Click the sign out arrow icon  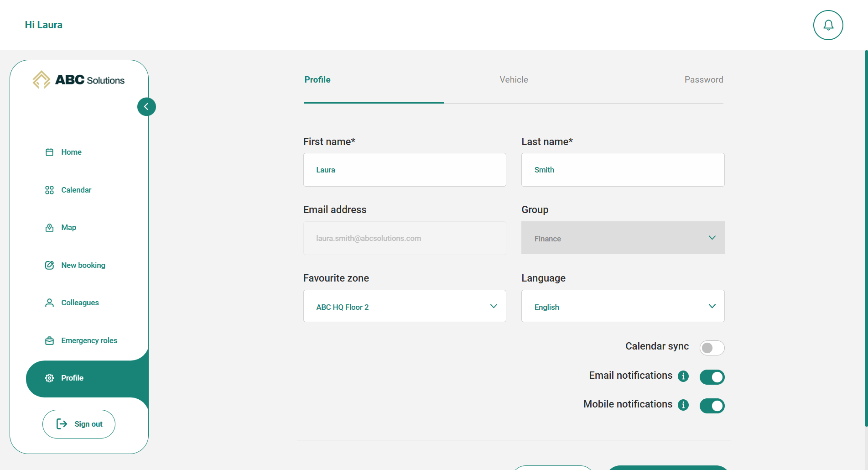point(62,424)
